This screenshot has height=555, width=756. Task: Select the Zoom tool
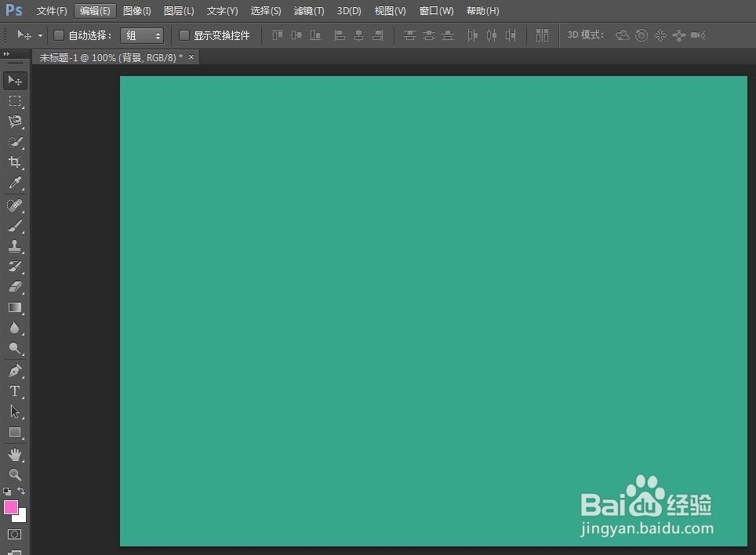(15, 474)
